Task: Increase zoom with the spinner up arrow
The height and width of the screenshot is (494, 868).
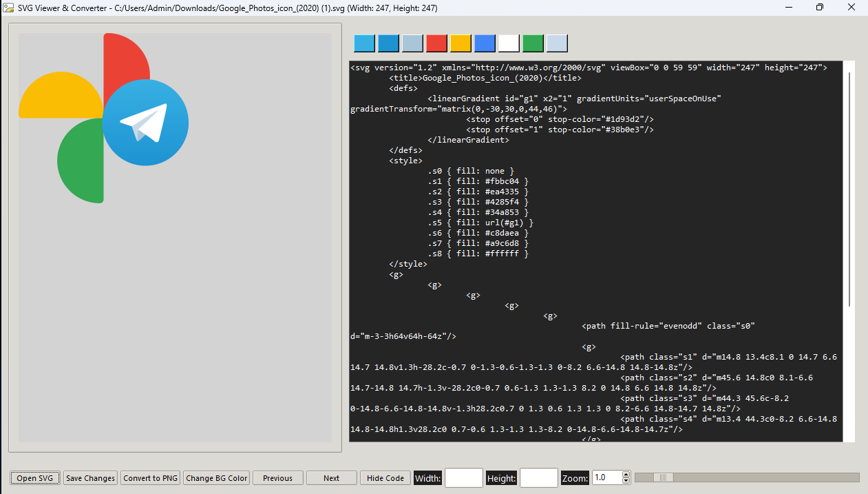Action: [x=626, y=474]
